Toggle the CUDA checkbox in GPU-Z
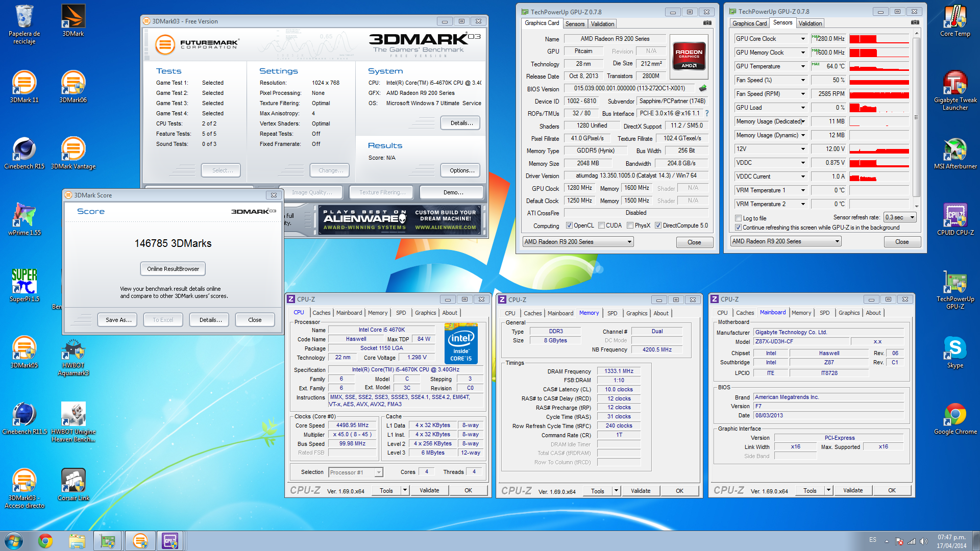980x551 pixels. tap(601, 226)
